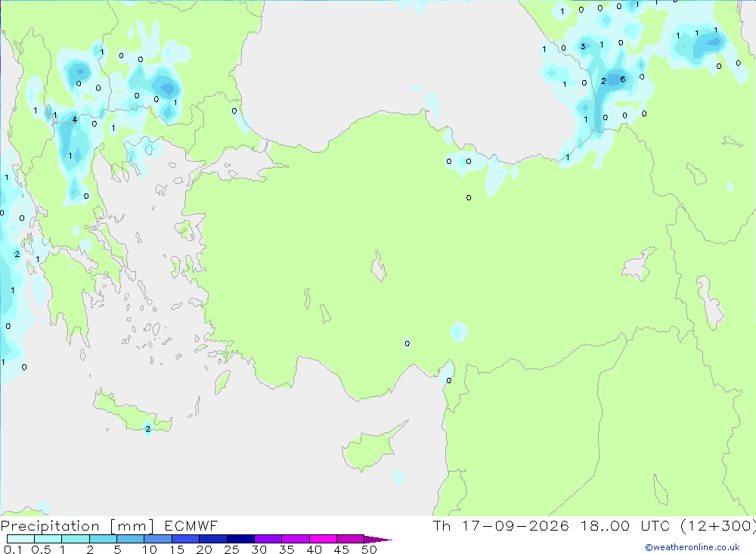Select the 0.1–0.5 mm lightest cyan legend swatch
This screenshot has height=554, width=756.
[20, 539]
